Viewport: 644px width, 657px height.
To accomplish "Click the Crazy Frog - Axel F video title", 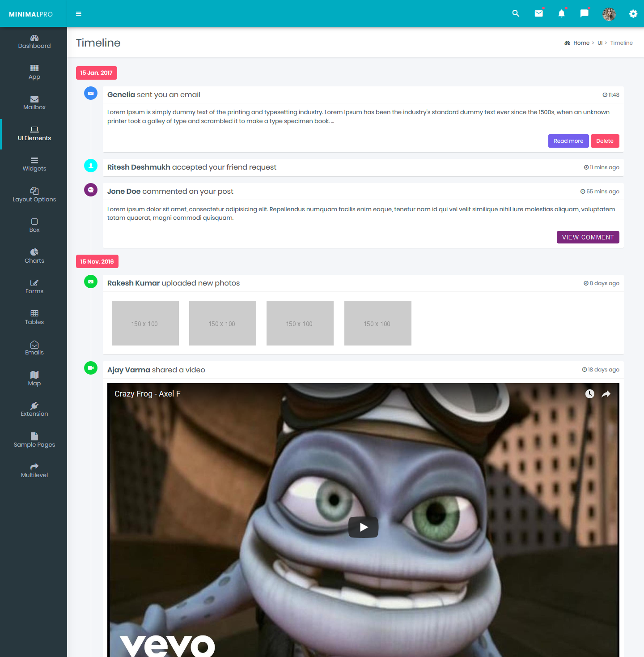I will tap(148, 394).
